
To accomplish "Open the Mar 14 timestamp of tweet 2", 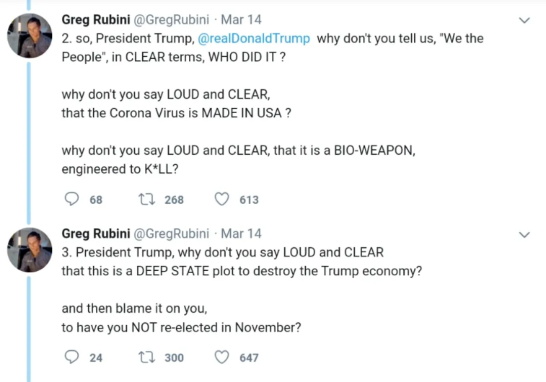I will pos(241,20).
